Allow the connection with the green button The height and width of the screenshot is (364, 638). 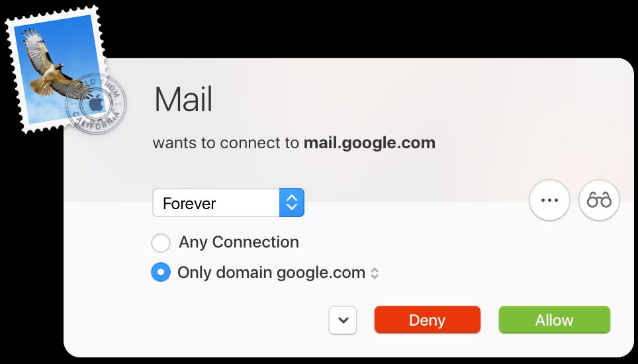point(554,320)
